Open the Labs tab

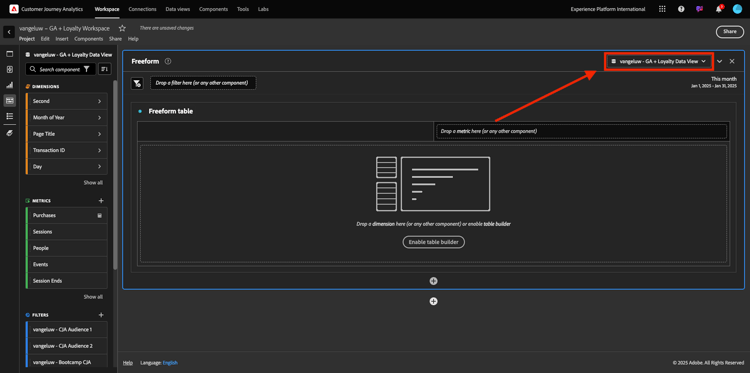[x=263, y=9]
